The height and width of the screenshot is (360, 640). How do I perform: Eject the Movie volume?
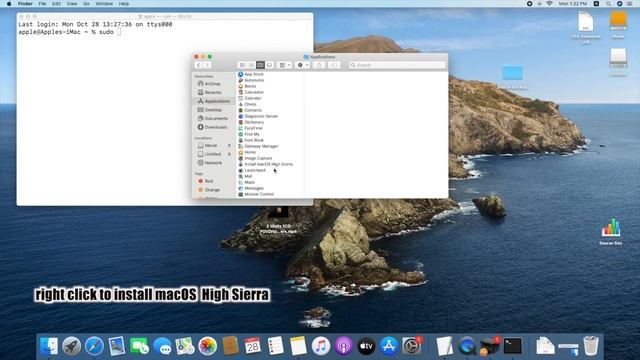tap(229, 145)
